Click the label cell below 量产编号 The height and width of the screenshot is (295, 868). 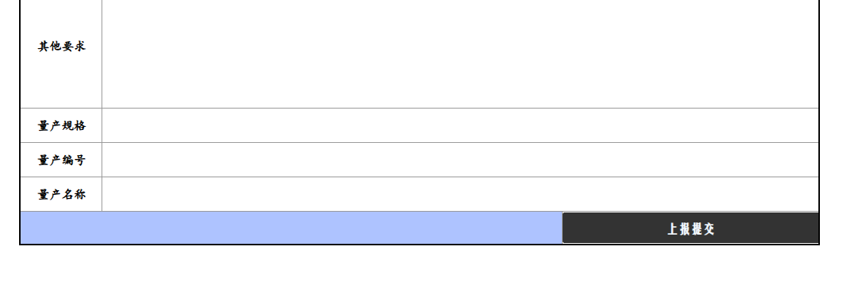(61, 194)
